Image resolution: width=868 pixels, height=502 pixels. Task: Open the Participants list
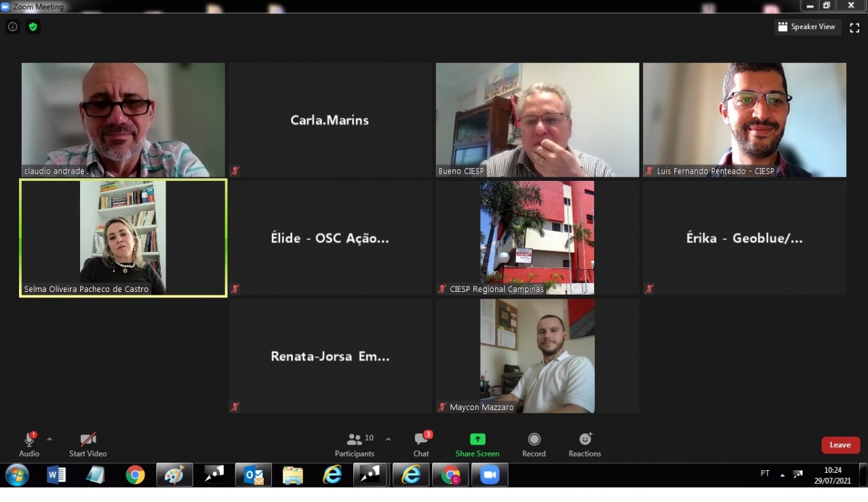coord(355,444)
